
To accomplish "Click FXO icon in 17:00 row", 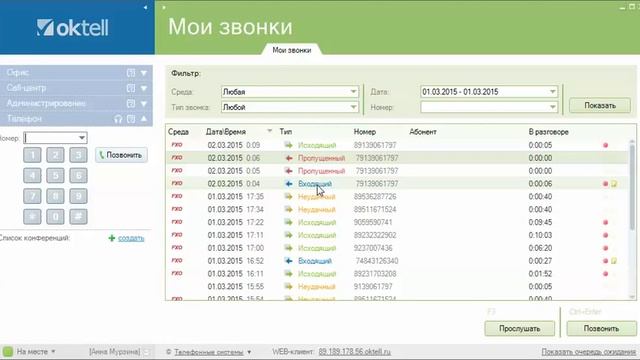I will coord(177,248).
